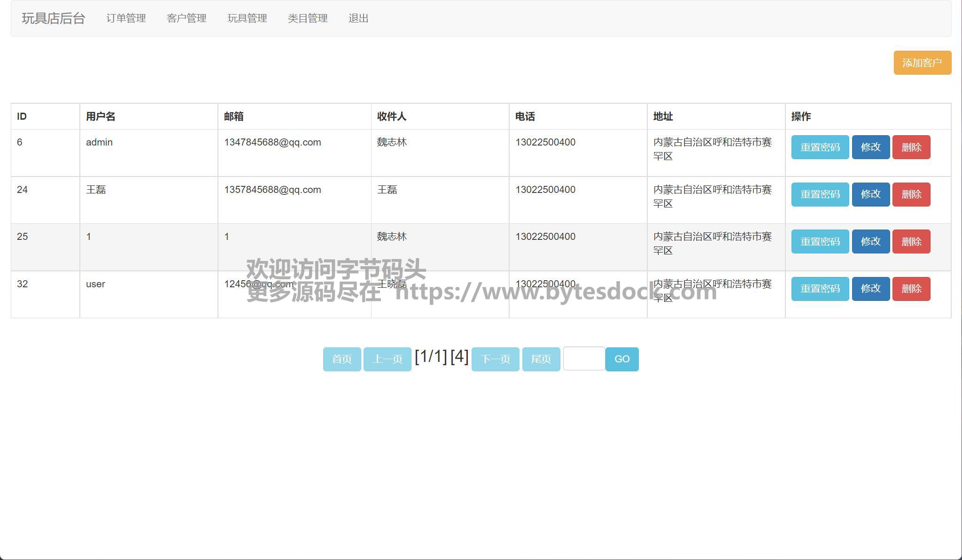Go to 首页 in pagination
Viewport: 962px width, 560px height.
click(x=342, y=359)
